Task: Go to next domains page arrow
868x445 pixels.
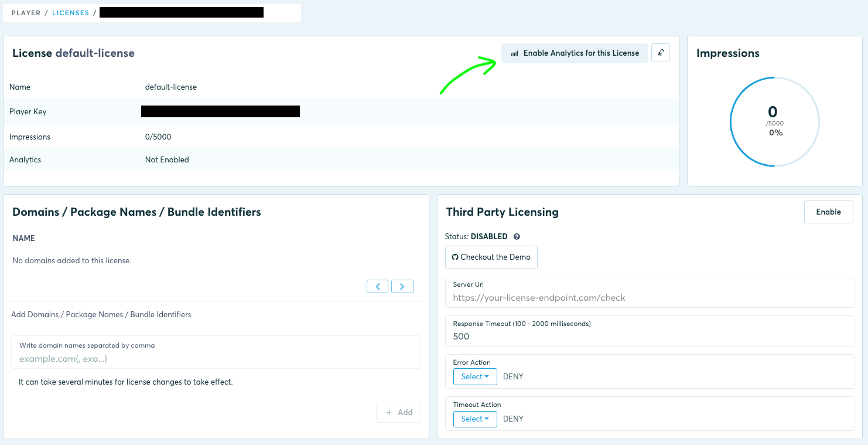Action: click(402, 286)
